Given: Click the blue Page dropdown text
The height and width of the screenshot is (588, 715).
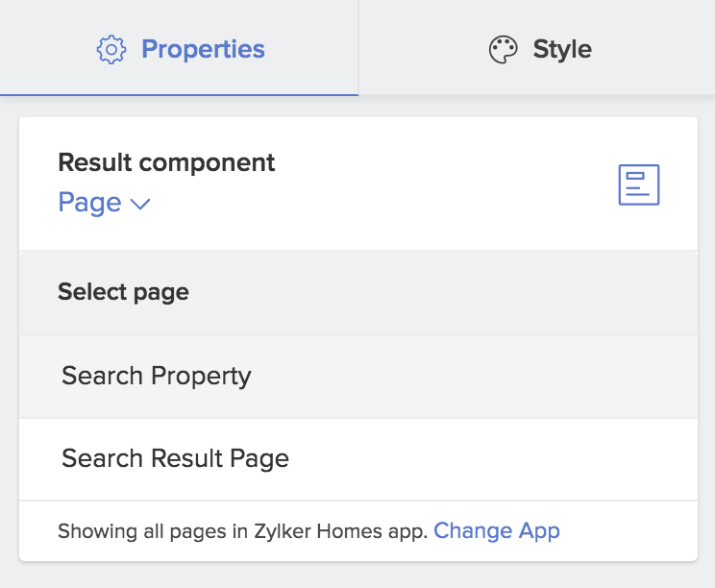Looking at the screenshot, I should coord(89,203).
